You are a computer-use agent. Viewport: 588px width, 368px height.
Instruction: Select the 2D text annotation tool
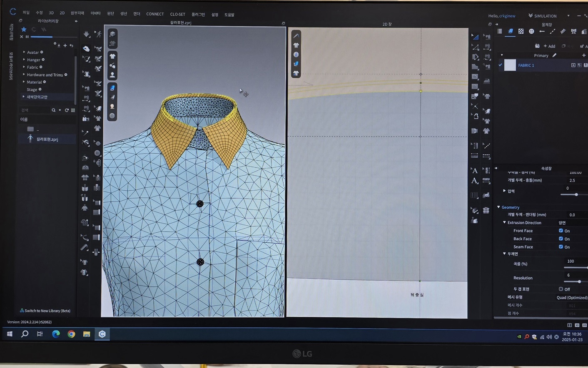[x=474, y=171]
